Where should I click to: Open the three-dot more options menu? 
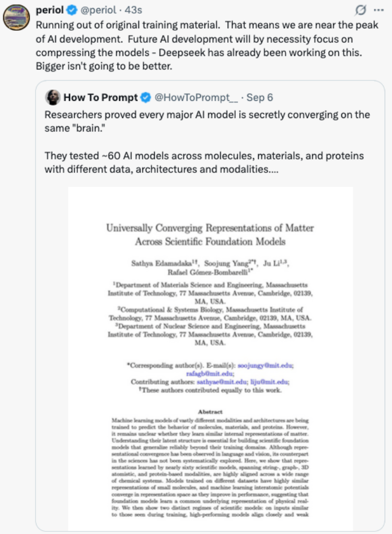click(379, 10)
